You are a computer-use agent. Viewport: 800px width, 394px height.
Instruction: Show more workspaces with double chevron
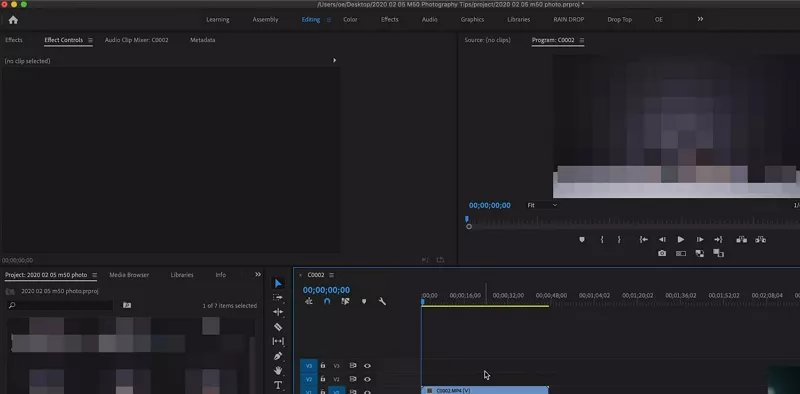701,19
